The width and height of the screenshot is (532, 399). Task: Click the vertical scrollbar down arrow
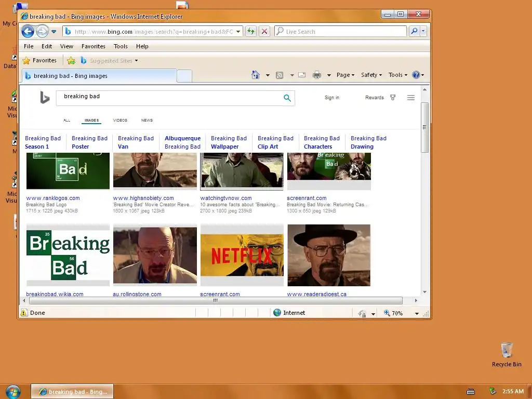424,292
